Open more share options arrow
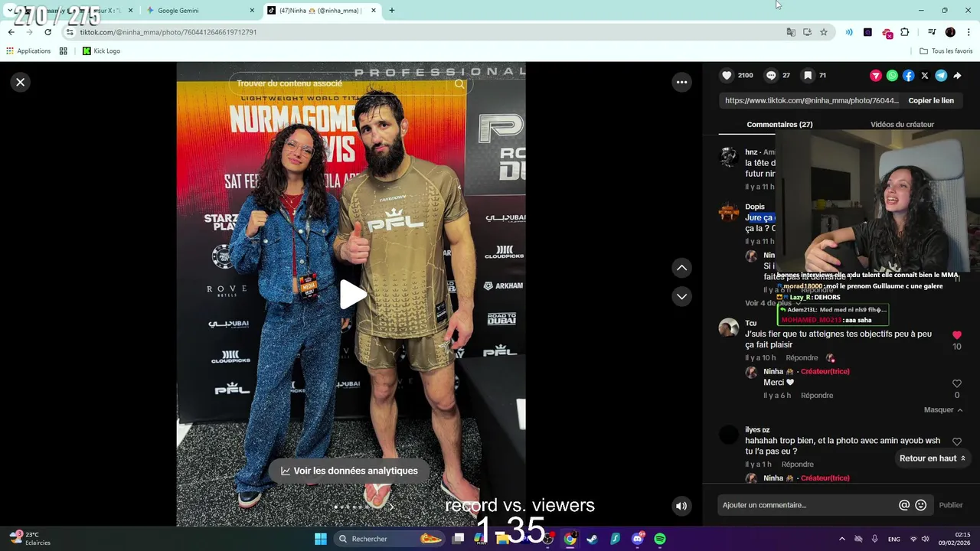980x551 pixels. [957, 76]
